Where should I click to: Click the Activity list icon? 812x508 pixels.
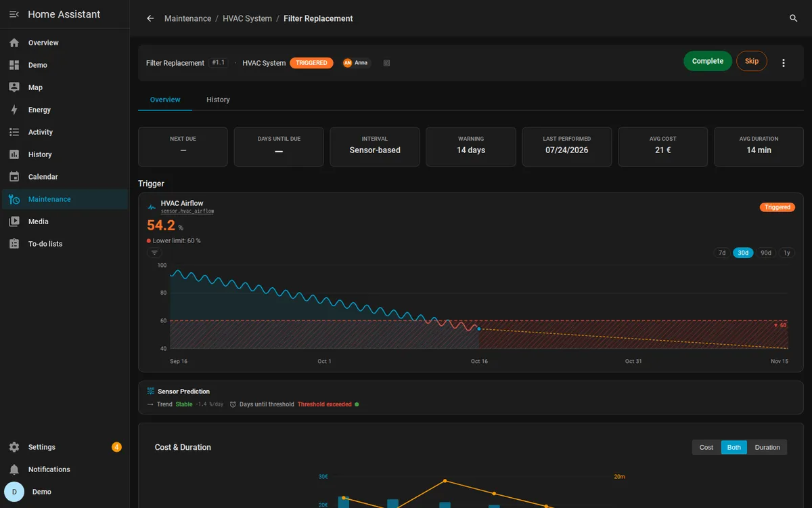pyautogui.click(x=14, y=132)
